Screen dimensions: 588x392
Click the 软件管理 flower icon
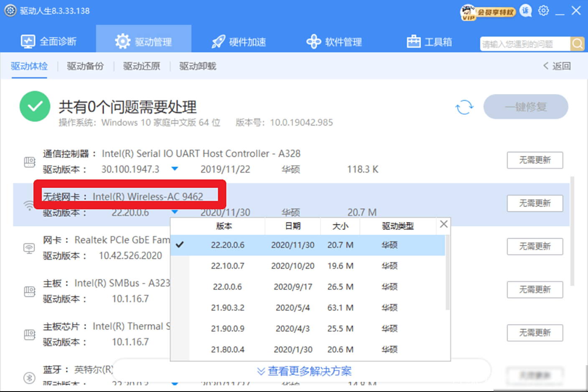click(313, 41)
